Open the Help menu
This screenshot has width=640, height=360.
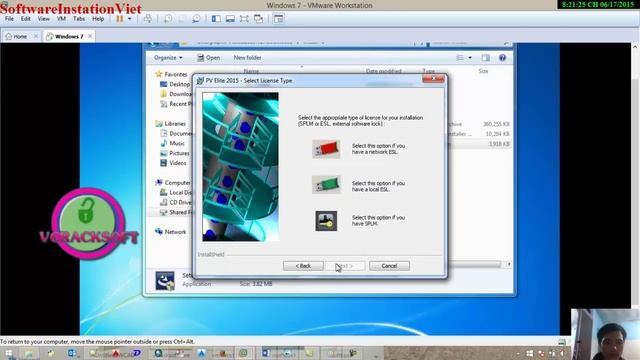98,19
